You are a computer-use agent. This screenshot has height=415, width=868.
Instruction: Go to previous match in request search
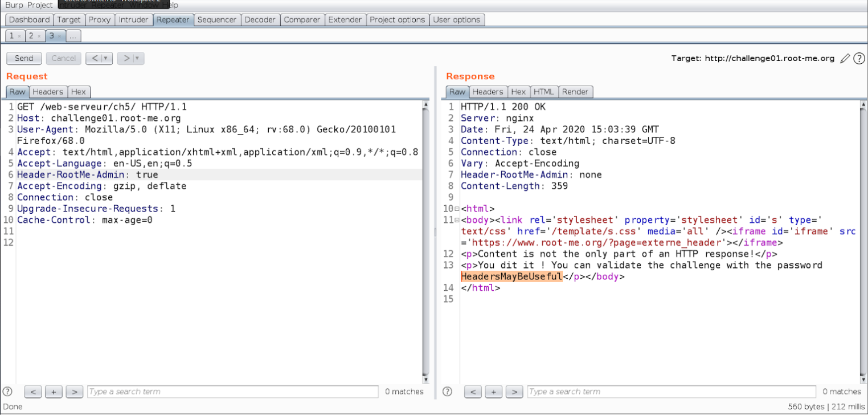tap(33, 392)
